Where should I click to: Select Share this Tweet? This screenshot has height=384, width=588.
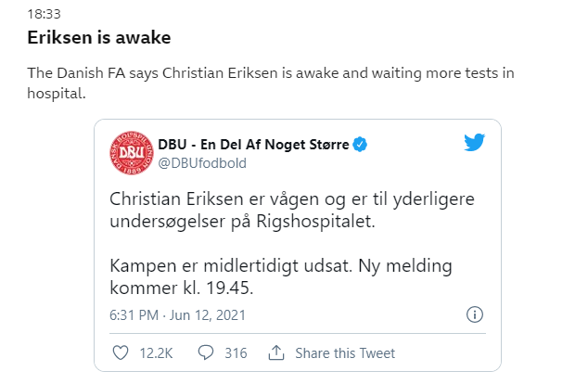tap(345, 353)
